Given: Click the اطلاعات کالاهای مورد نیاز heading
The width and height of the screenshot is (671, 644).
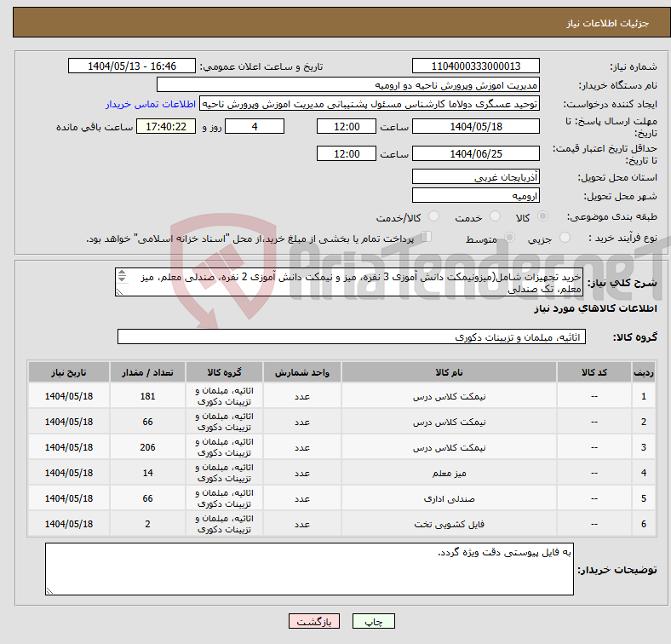Looking at the screenshot, I should pyautogui.click(x=595, y=308).
